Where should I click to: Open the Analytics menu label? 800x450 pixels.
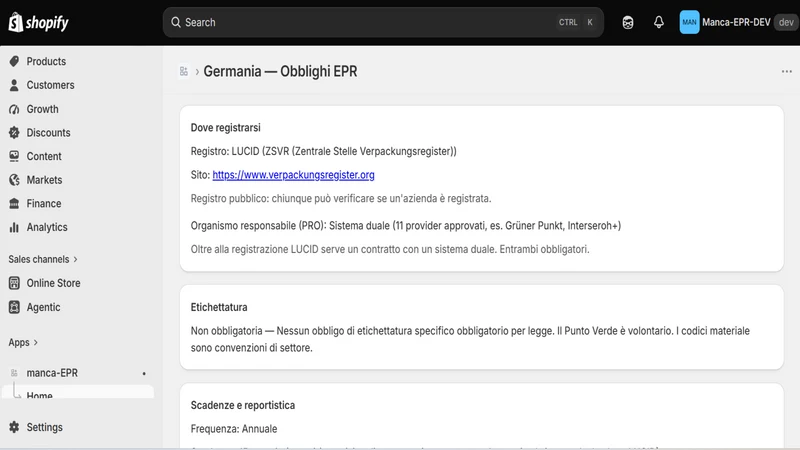coord(47,227)
